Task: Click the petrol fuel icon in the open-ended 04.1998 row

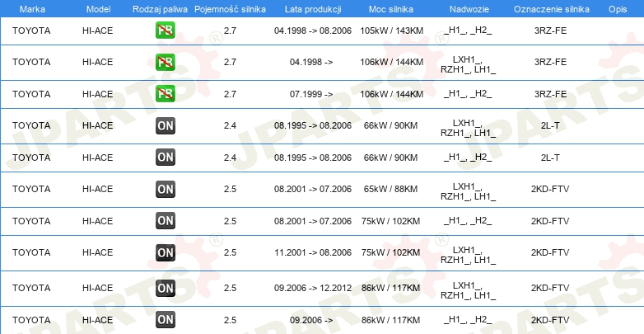Action: 165,62
